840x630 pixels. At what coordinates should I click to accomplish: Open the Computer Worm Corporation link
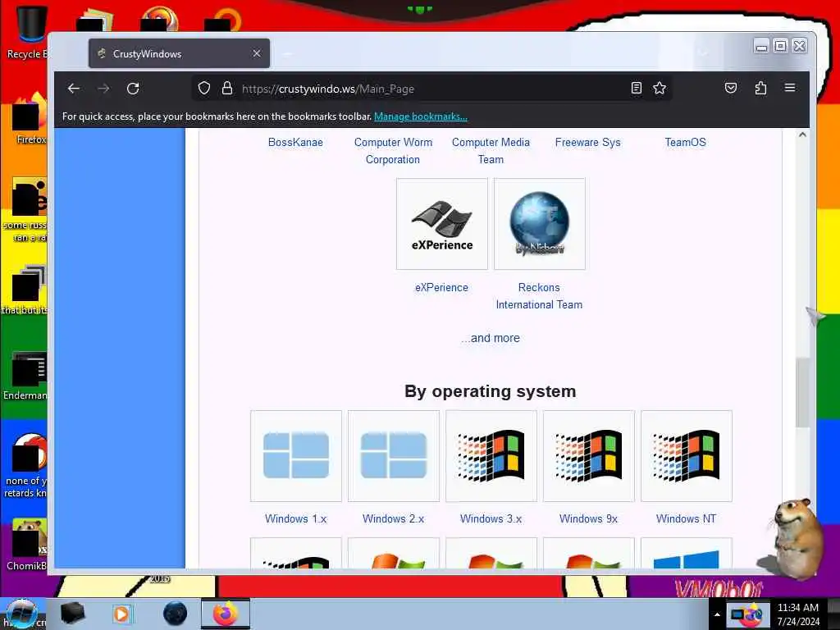[x=393, y=151]
